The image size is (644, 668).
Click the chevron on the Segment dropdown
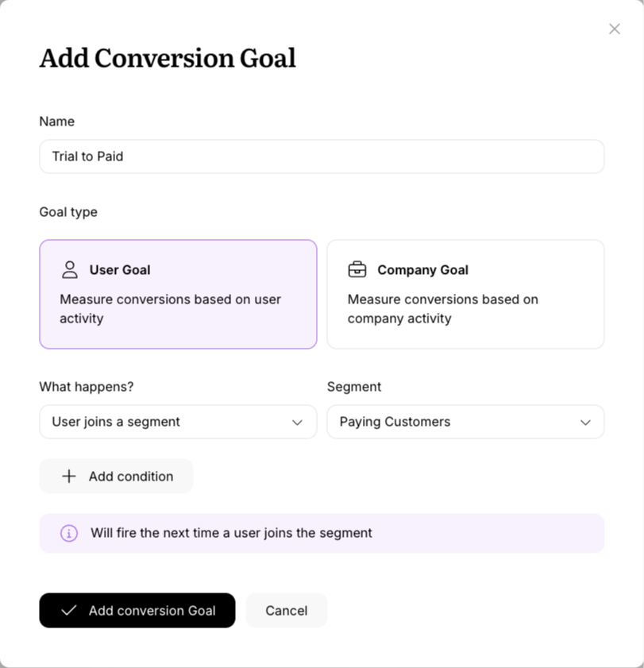(x=586, y=422)
